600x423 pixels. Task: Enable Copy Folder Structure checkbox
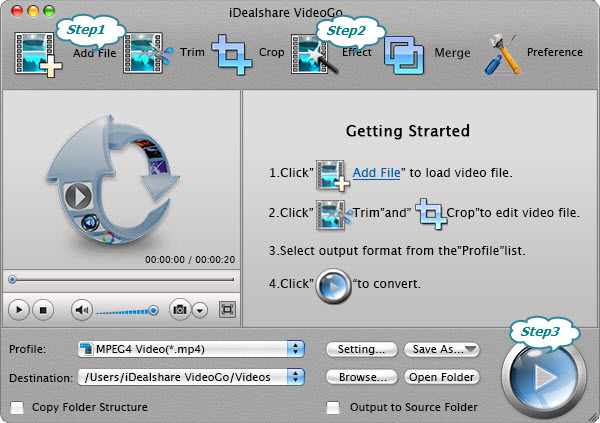pyautogui.click(x=17, y=407)
